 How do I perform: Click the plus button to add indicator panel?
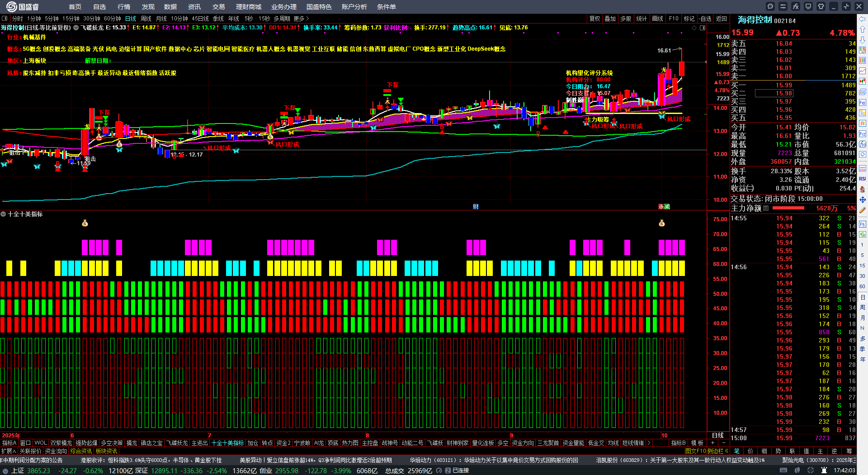712,443
